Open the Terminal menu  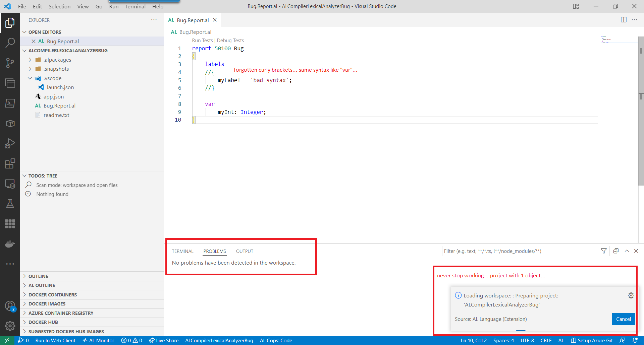pyautogui.click(x=135, y=6)
